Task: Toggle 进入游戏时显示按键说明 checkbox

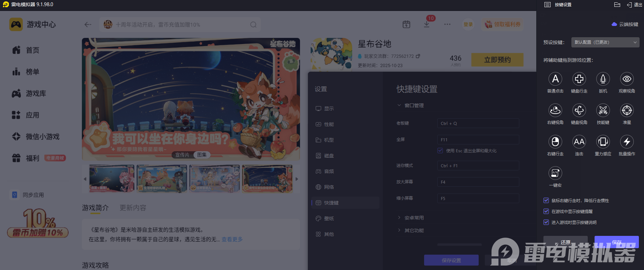Action: [x=546, y=222]
